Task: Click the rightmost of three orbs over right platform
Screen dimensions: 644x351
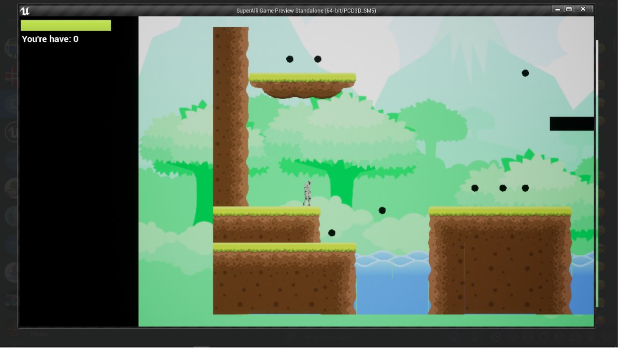Action: (x=525, y=188)
